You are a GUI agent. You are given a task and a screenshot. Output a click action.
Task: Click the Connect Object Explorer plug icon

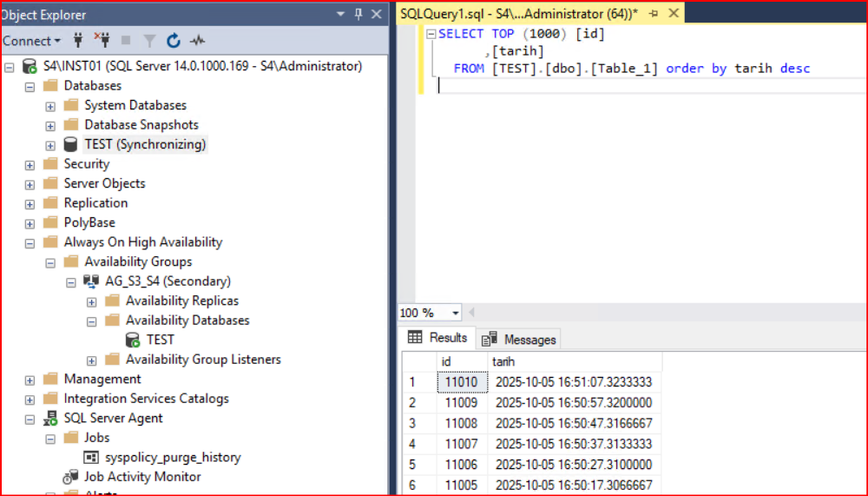[77, 41]
